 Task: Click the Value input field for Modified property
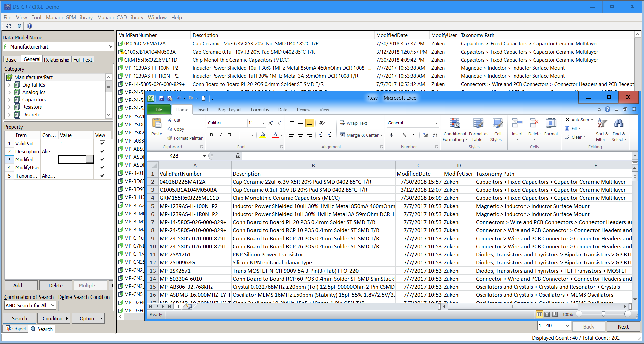(72, 159)
